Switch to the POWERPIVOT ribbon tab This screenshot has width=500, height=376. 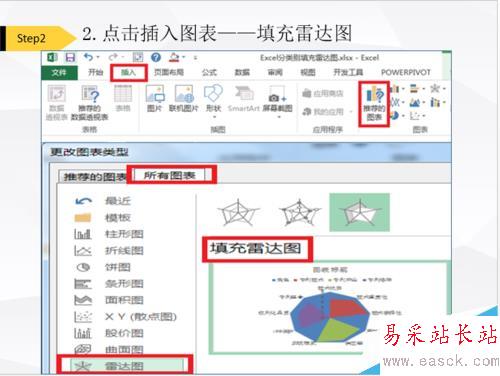pos(406,72)
